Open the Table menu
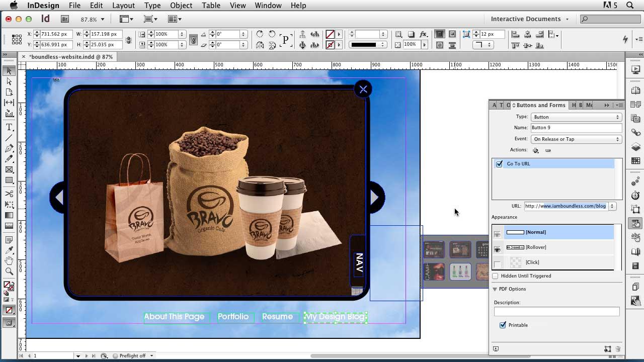 [x=211, y=6]
